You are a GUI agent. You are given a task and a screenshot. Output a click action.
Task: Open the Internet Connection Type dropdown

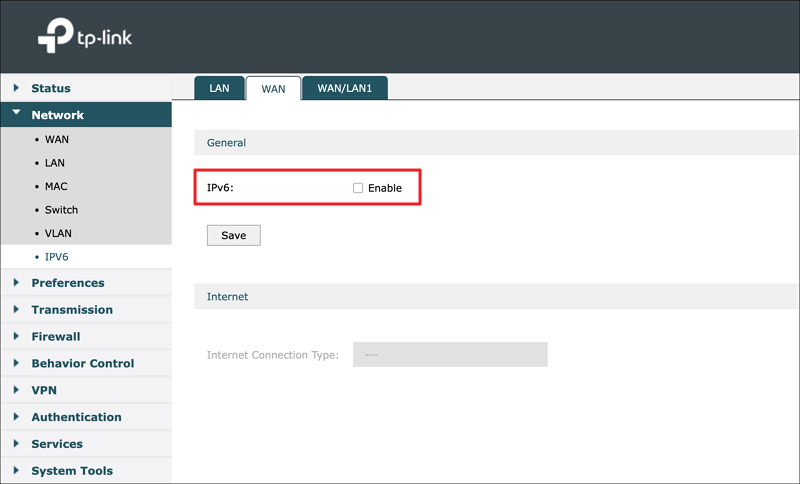pos(450,355)
